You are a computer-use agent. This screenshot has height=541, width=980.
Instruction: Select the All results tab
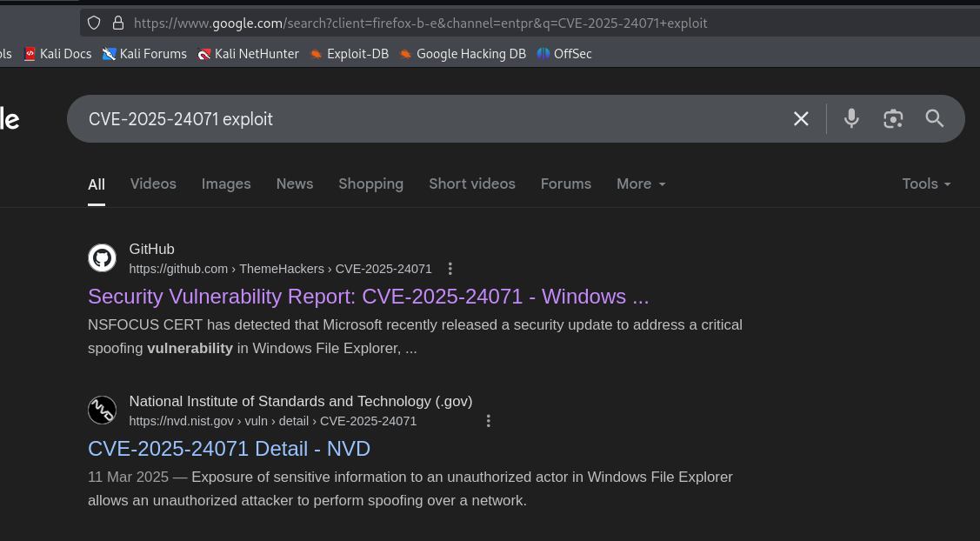click(97, 184)
